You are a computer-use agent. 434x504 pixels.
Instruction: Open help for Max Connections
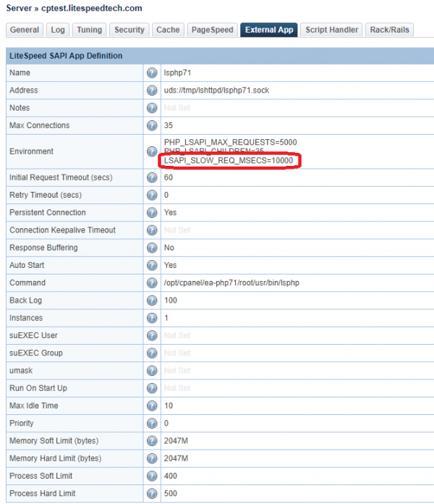click(152, 125)
